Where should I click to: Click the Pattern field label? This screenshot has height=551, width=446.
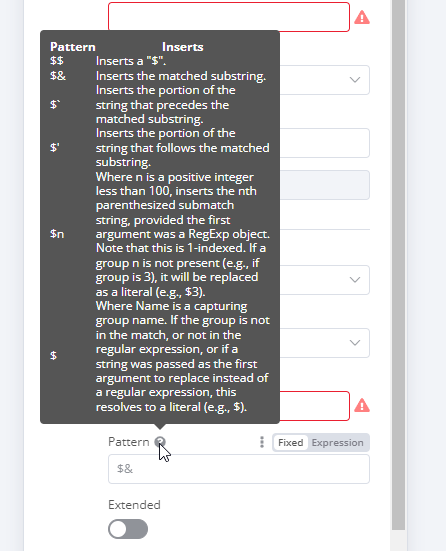[x=129, y=442]
